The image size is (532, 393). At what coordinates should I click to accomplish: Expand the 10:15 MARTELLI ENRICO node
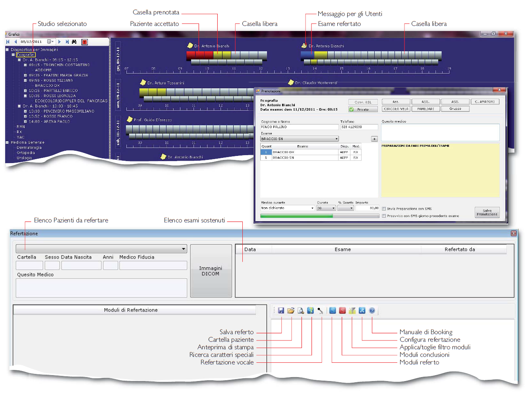tap(25, 91)
